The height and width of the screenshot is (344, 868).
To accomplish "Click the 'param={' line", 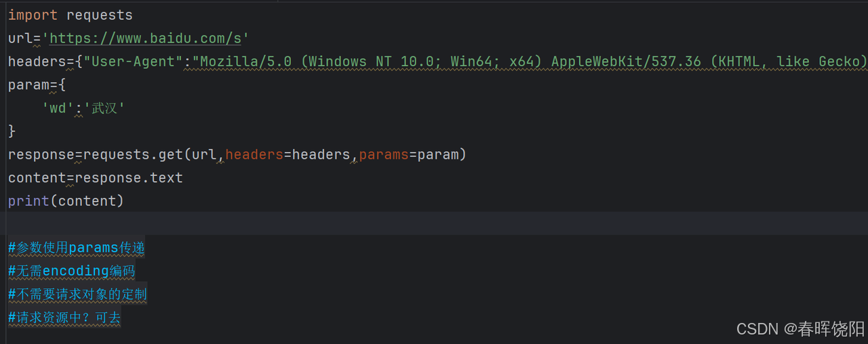I will (37, 85).
